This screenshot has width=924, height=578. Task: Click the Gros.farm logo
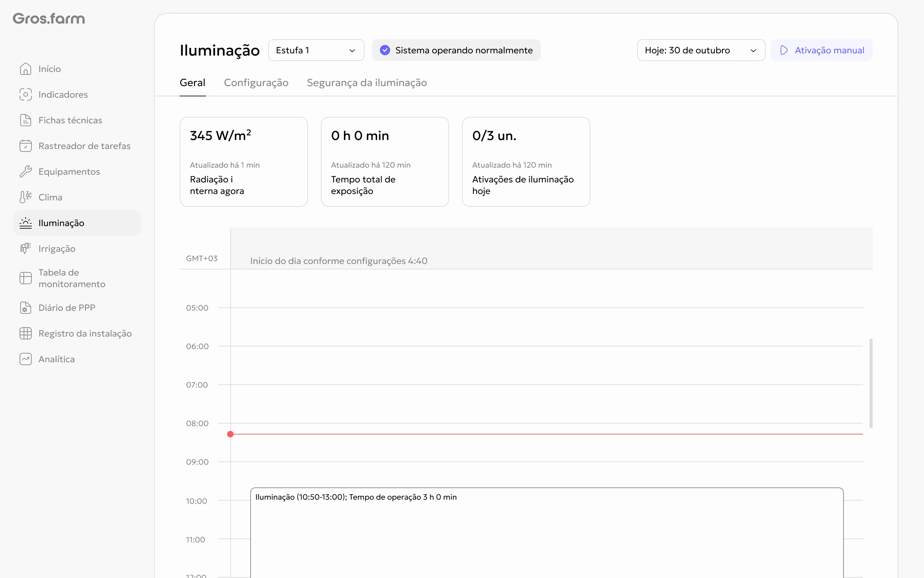(x=49, y=18)
